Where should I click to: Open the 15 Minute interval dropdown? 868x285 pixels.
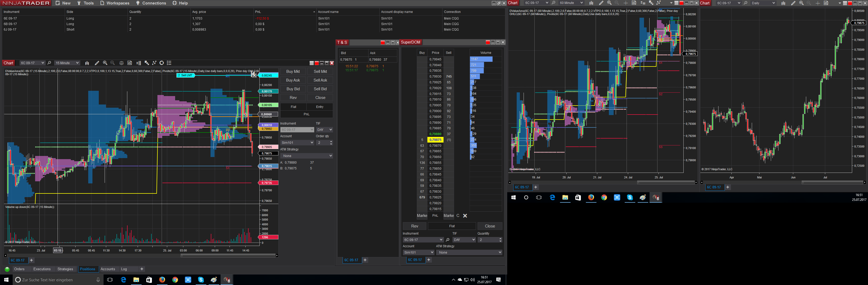pyautogui.click(x=67, y=63)
